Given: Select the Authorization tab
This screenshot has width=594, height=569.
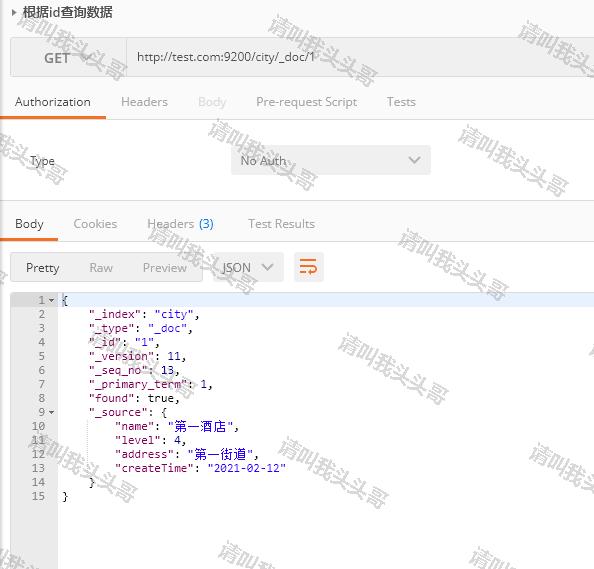Looking at the screenshot, I should click(53, 102).
